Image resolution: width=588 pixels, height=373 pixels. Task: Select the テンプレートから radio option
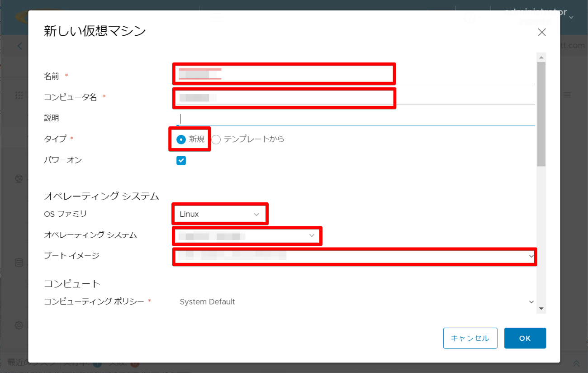216,139
